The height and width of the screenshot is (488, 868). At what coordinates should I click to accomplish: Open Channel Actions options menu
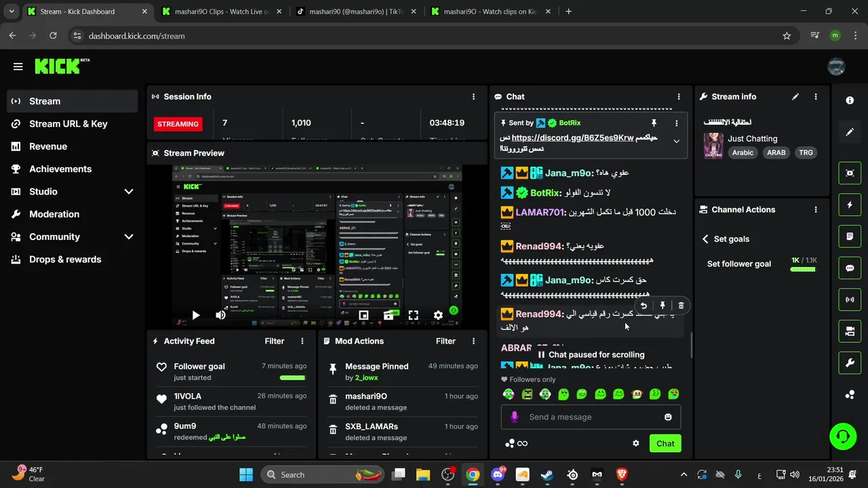816,210
